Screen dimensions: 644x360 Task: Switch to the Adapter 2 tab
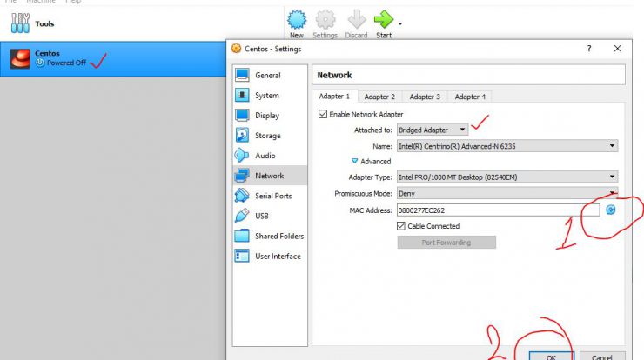(x=379, y=97)
